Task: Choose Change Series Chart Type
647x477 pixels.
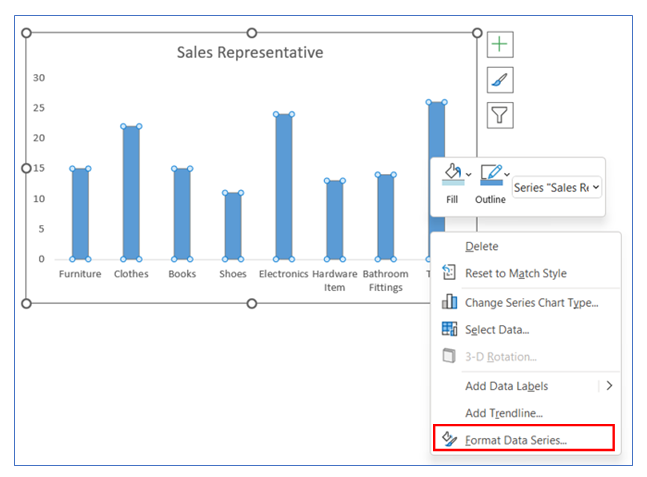Action: tap(526, 302)
